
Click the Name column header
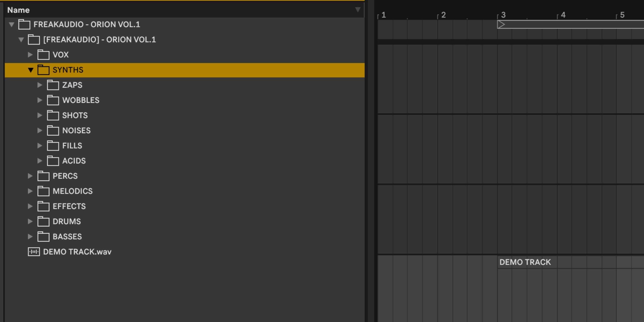pyautogui.click(x=18, y=10)
